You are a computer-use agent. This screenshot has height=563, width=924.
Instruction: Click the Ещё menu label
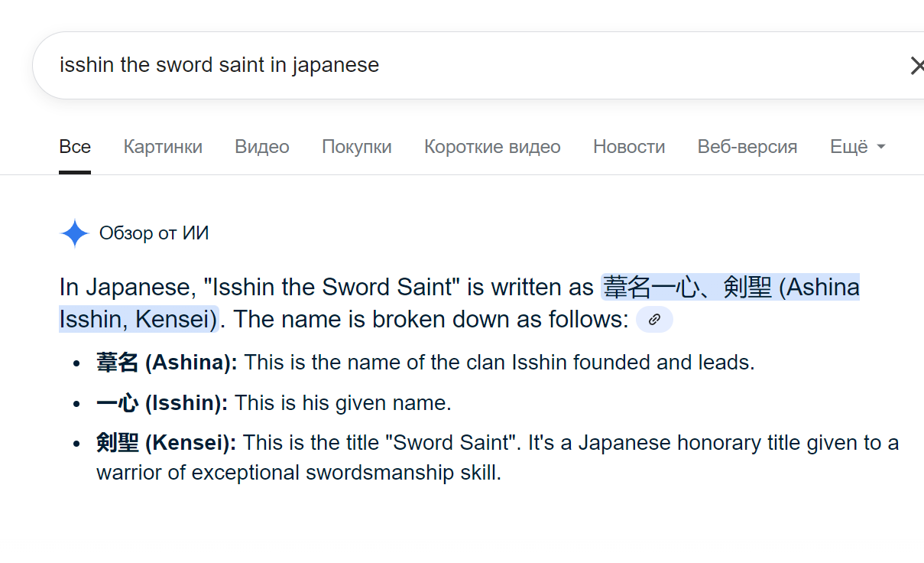849,147
